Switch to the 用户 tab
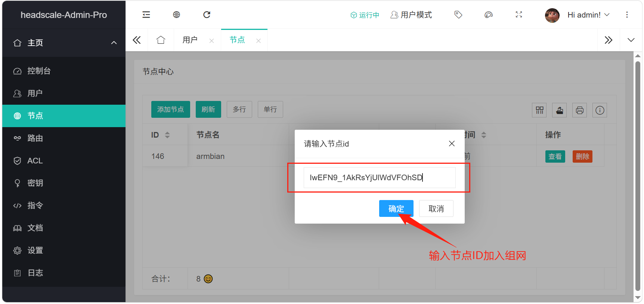 (x=190, y=40)
